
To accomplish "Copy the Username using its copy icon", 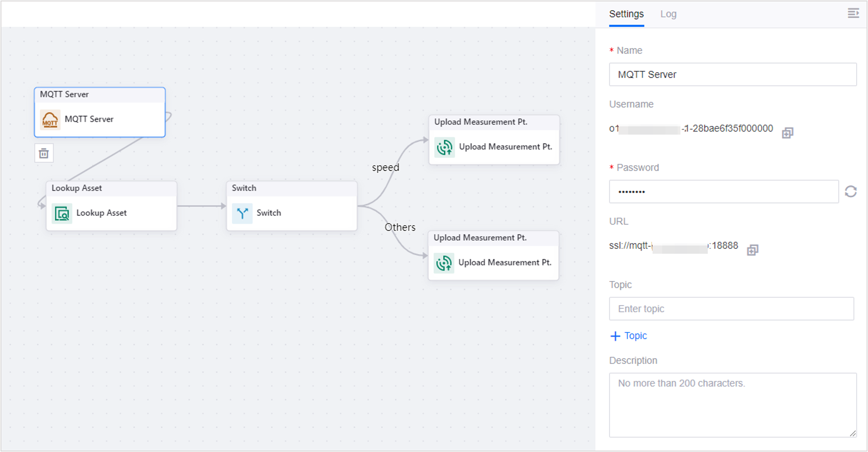I will [788, 132].
